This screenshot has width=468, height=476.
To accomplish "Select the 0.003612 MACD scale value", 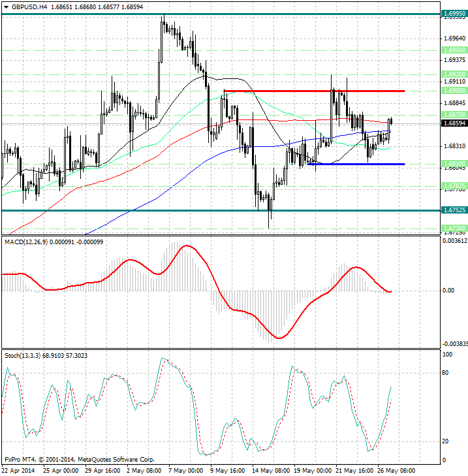I will pos(455,241).
